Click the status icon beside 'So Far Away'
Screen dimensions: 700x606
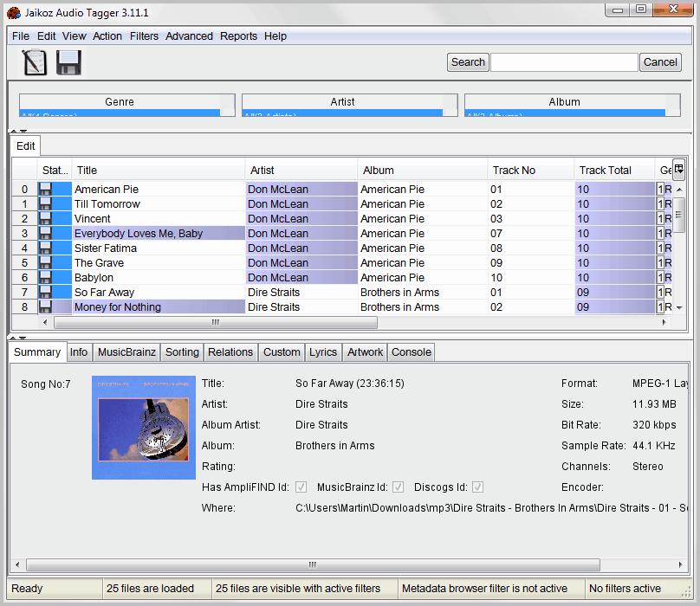click(43, 292)
